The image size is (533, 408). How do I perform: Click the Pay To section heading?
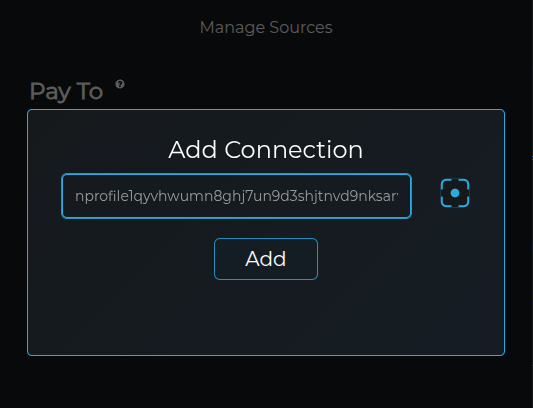pyautogui.click(x=66, y=91)
